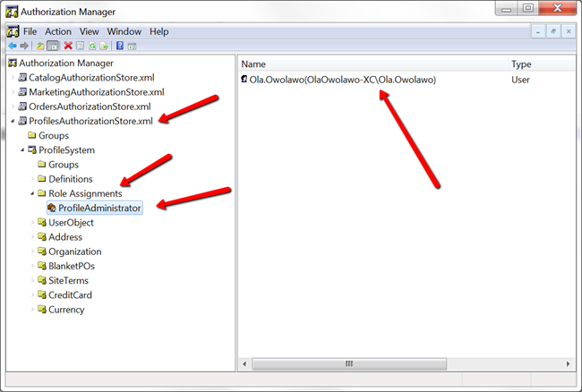Click the red X Delete toolbar icon
Image resolution: width=582 pixels, height=392 pixels.
click(68, 46)
